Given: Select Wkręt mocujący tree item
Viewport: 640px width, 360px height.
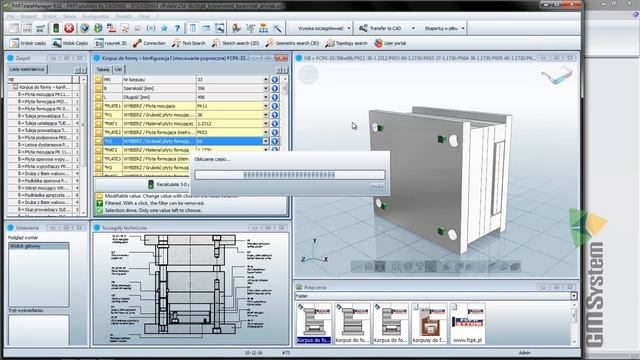Looking at the screenshot, I should [x=43, y=188].
